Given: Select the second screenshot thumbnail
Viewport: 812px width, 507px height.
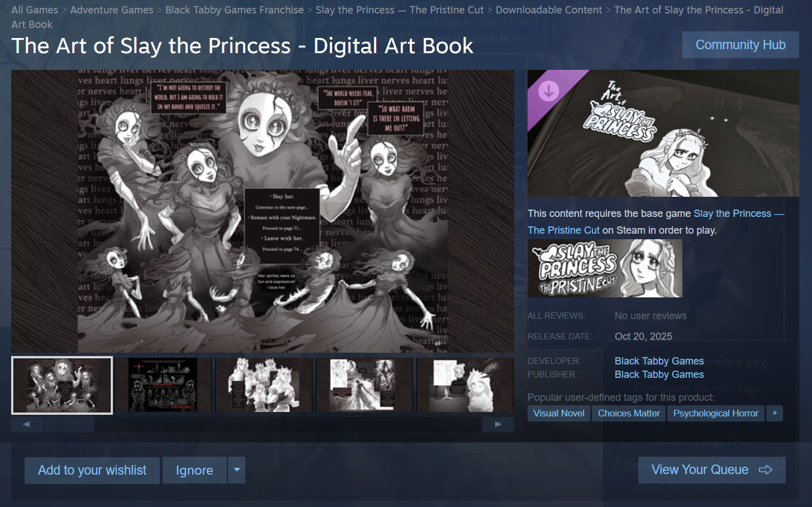Looking at the screenshot, I should [162, 385].
